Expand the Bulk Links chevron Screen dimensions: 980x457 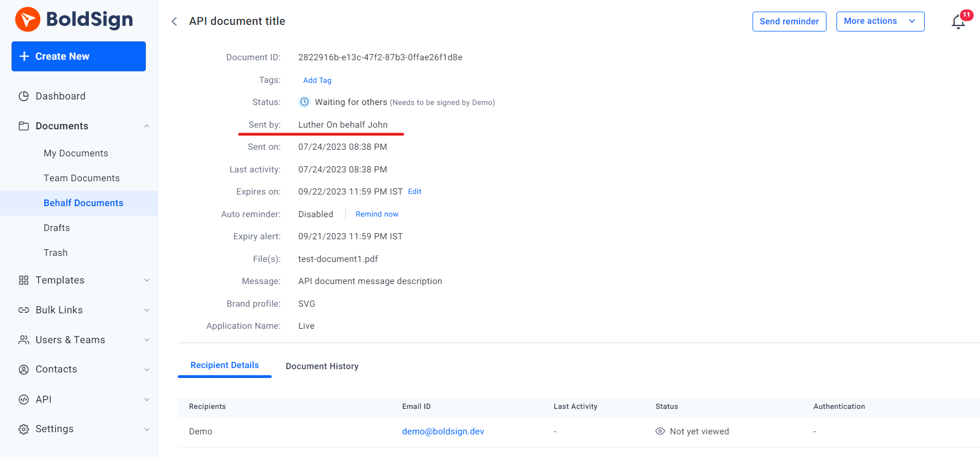pos(147,310)
